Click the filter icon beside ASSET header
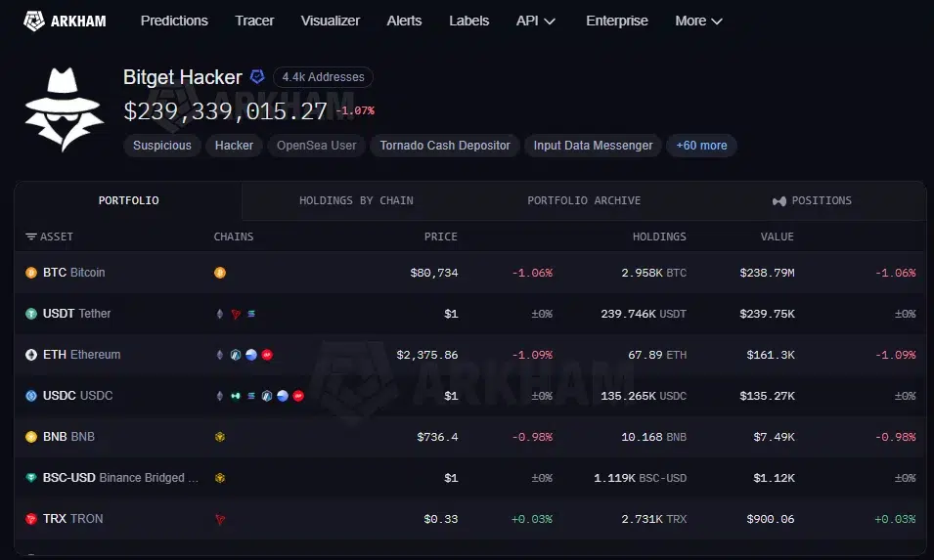The height and width of the screenshot is (560, 934). pos(31,237)
